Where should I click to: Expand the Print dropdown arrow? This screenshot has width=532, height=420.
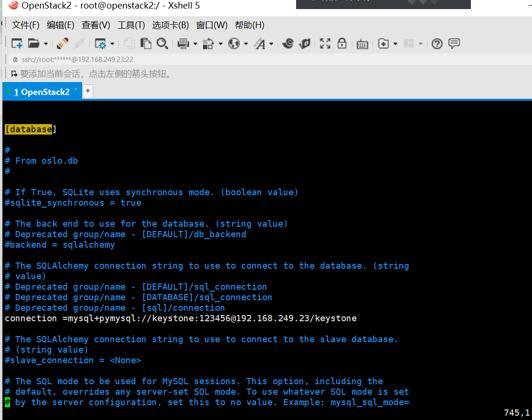click(195, 44)
